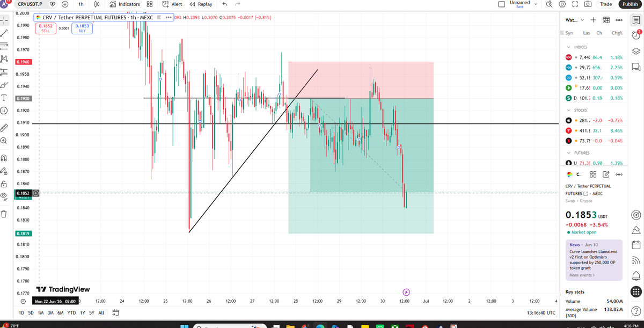Open watchlist advanced view table icon

[606, 20]
